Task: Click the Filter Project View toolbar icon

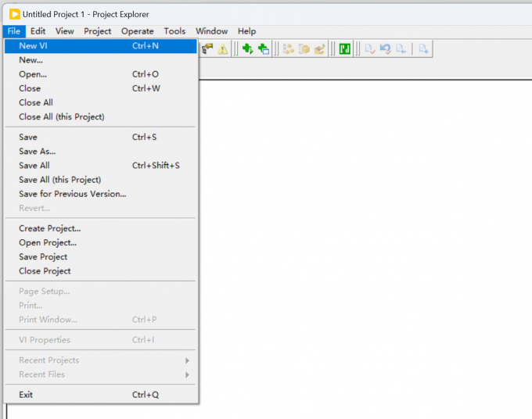Action: (207, 48)
